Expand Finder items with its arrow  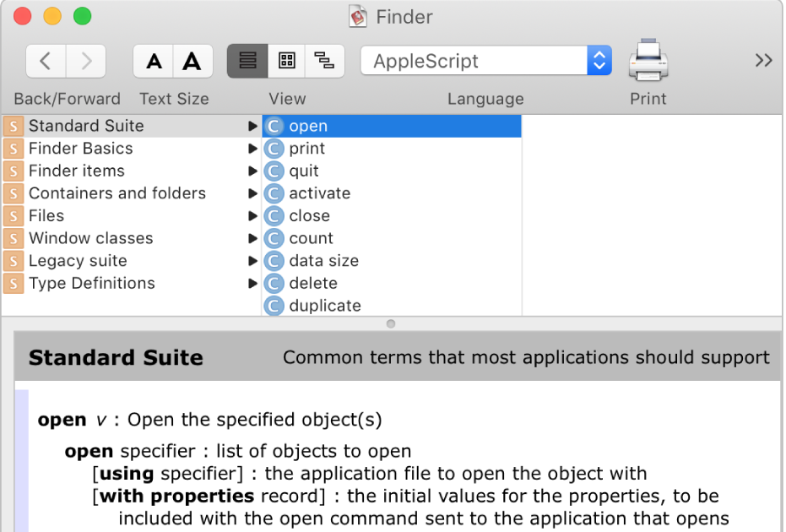[x=252, y=171]
